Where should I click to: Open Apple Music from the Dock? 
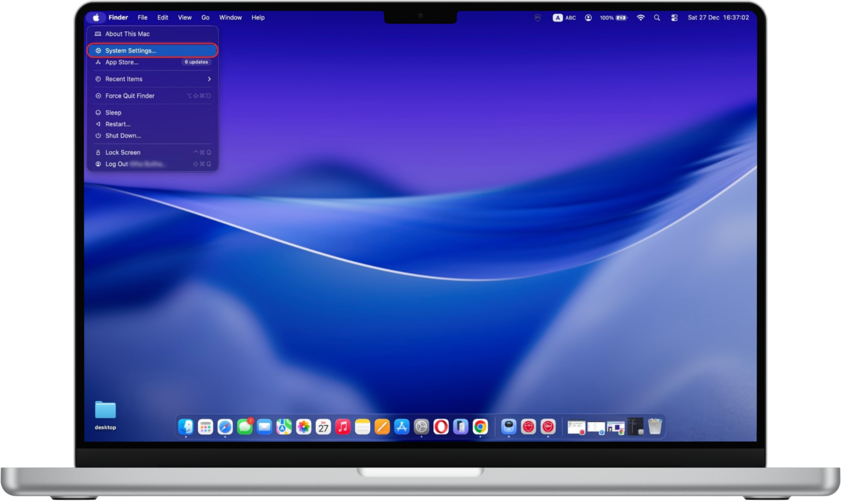pyautogui.click(x=343, y=427)
